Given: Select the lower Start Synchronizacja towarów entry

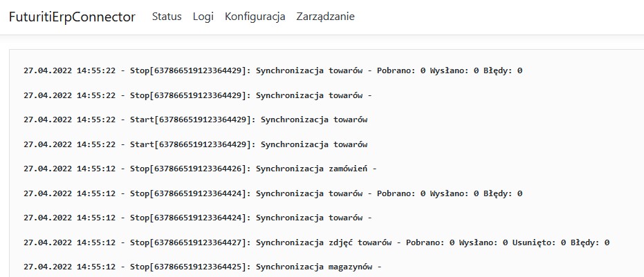Looking at the screenshot, I should tap(195, 144).
